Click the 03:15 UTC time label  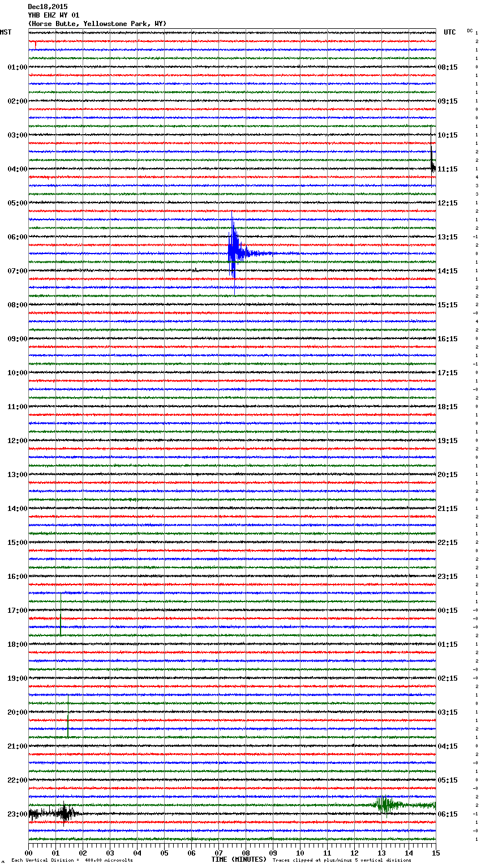pos(448,712)
